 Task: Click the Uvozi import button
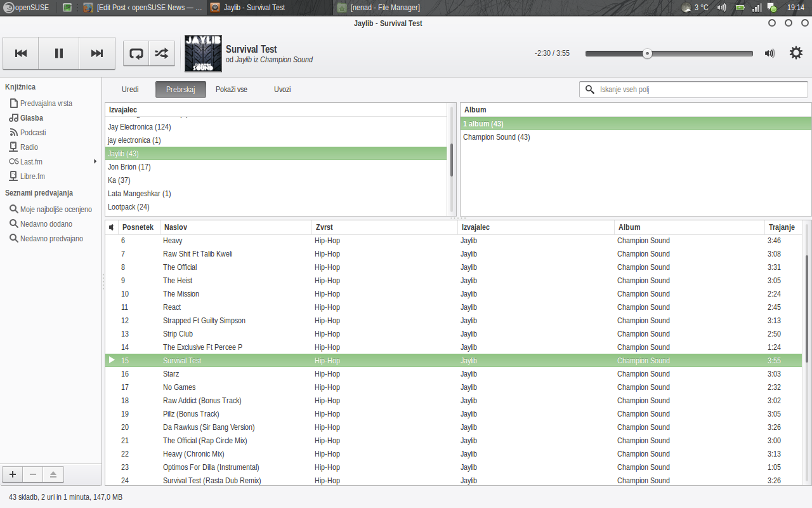[282, 90]
